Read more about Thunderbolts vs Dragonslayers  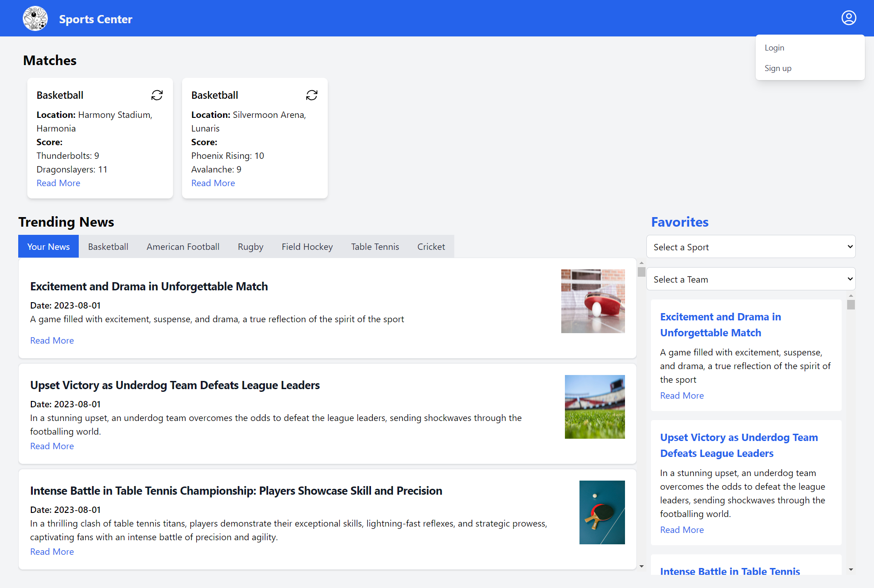pos(58,183)
